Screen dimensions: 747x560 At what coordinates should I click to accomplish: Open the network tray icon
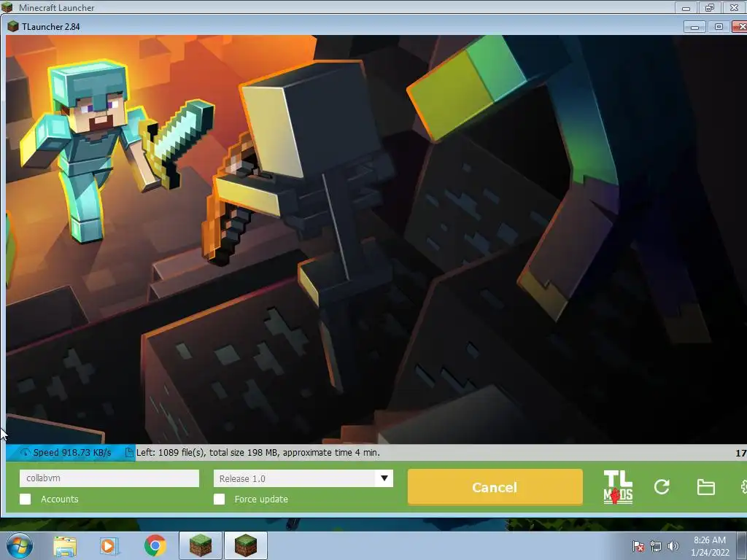[656, 546]
